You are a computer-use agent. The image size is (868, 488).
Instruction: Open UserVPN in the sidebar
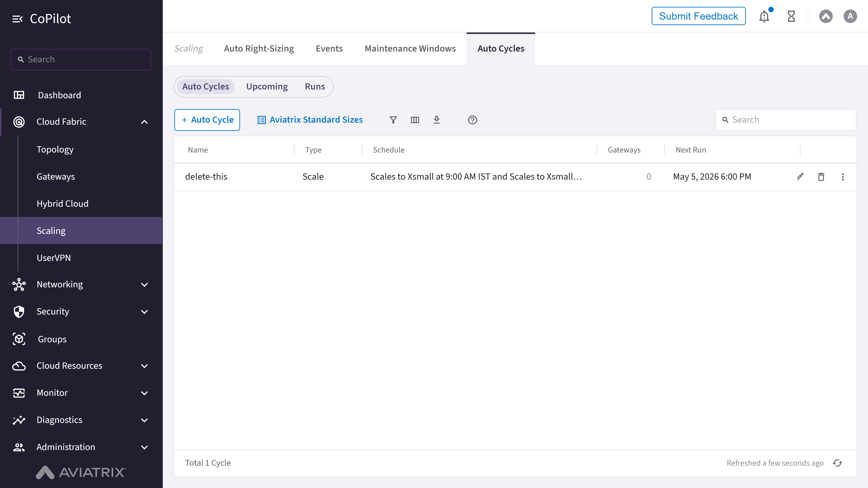click(54, 258)
